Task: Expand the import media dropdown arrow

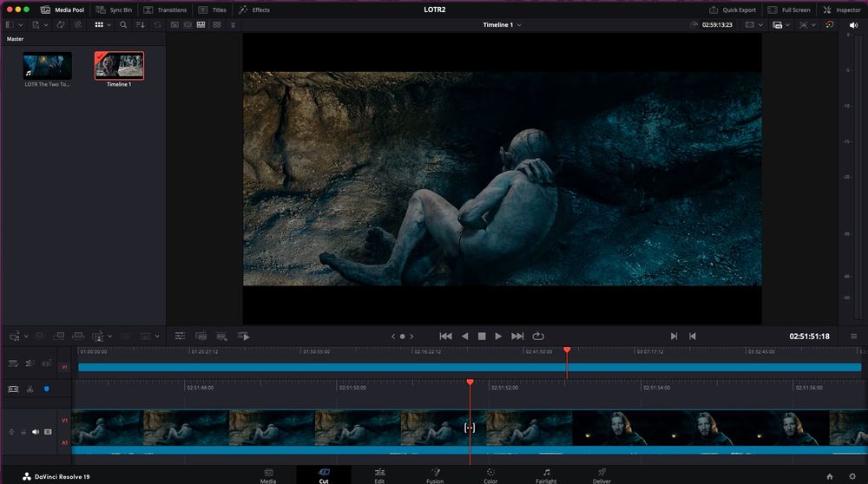Action: [x=46, y=25]
